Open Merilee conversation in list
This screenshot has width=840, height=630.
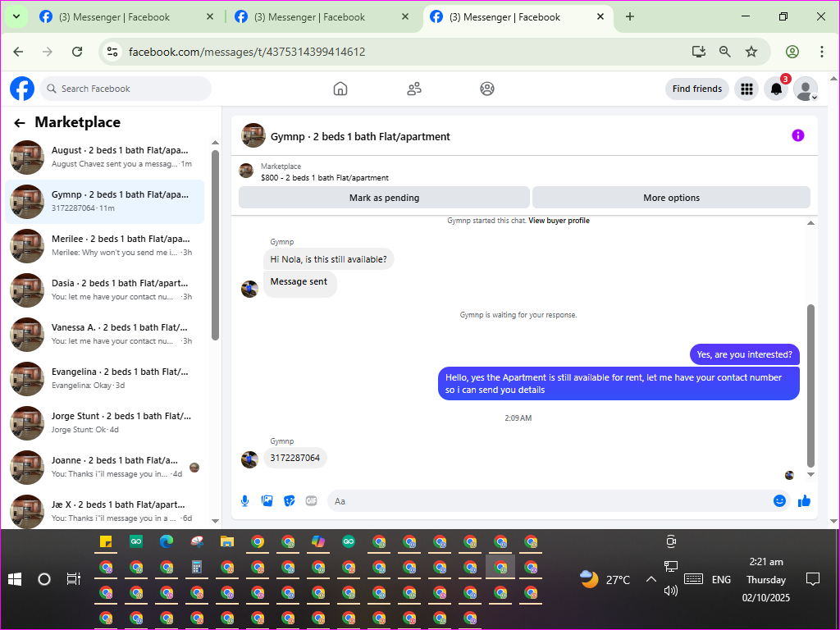[105, 246]
